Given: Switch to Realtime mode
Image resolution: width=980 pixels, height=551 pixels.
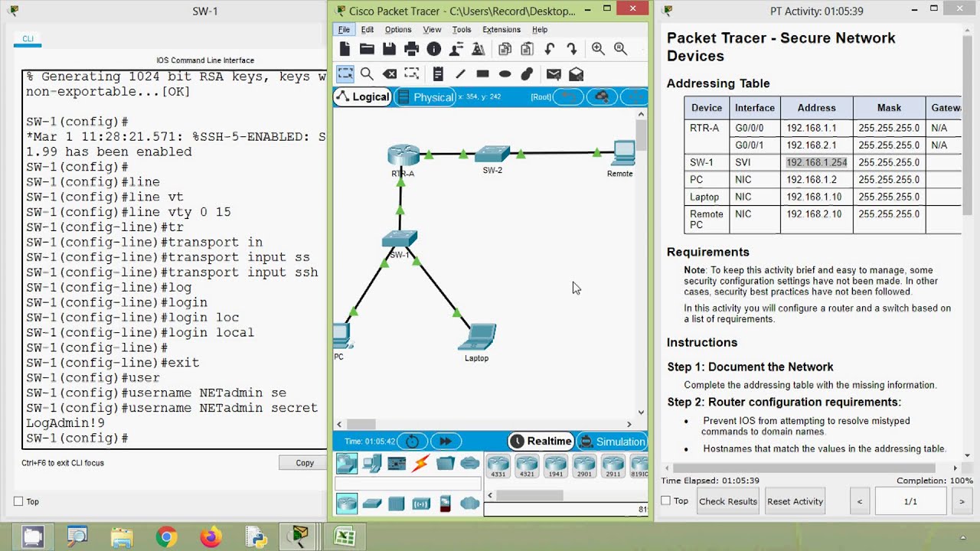Looking at the screenshot, I should [x=541, y=441].
